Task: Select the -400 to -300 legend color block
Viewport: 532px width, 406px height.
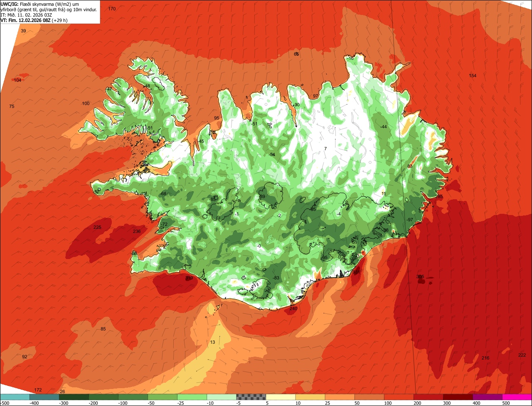Action: [44, 397]
